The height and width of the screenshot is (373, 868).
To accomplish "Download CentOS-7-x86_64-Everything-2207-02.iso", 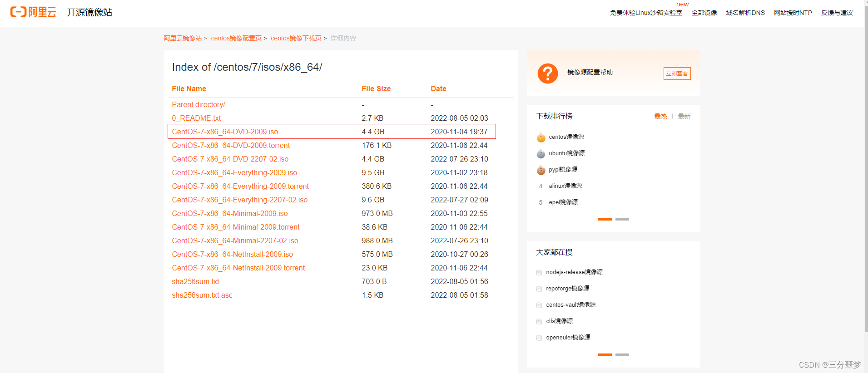I will click(x=240, y=200).
